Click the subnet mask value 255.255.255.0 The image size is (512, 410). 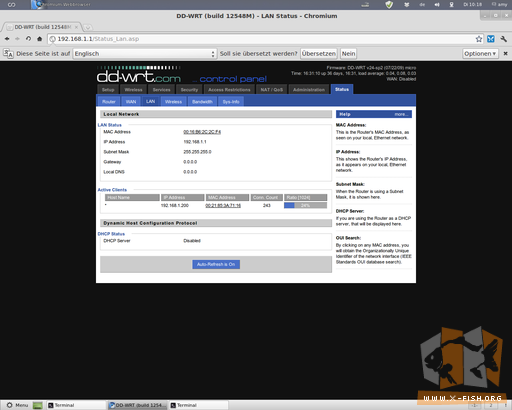click(197, 152)
